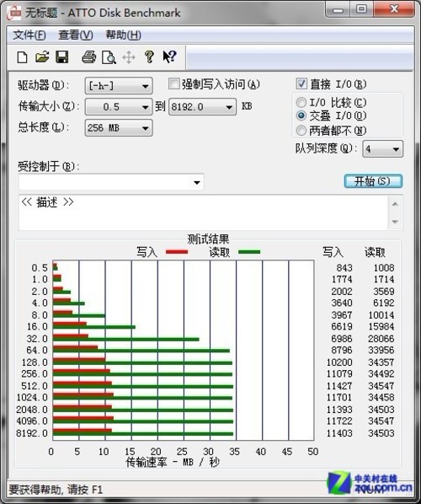Click read value 10014 in results

point(381,314)
